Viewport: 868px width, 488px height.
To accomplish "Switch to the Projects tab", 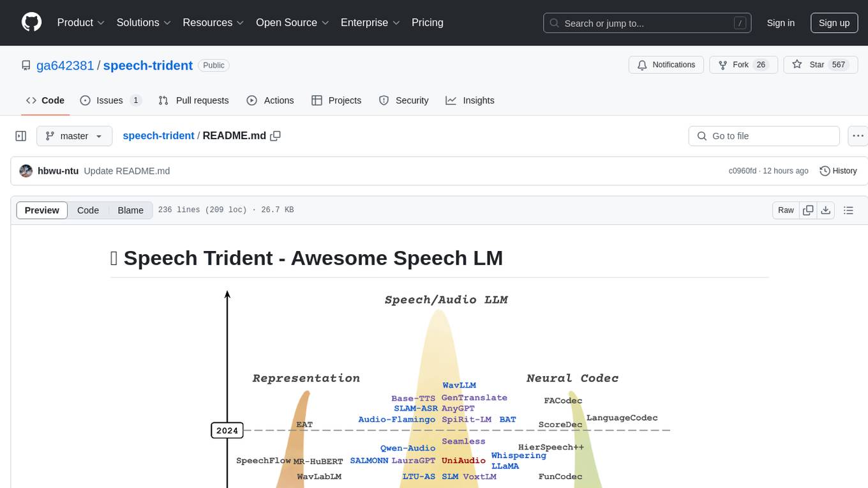I will 336,100.
